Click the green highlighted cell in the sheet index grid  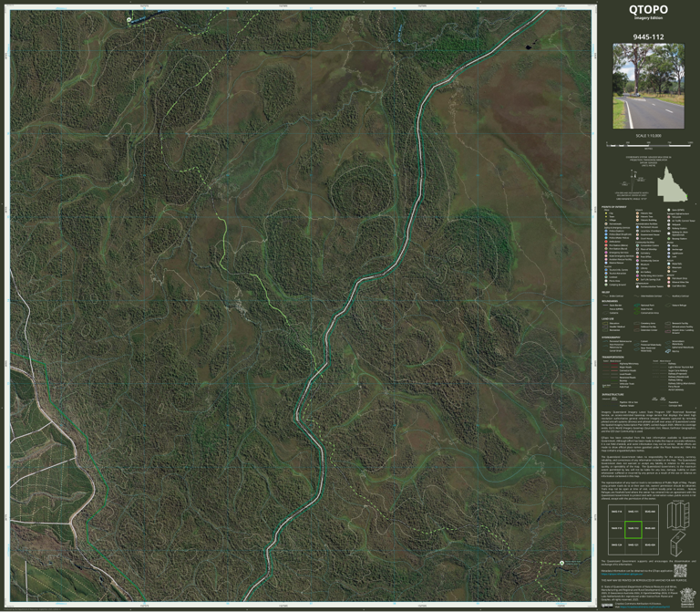(x=633, y=529)
